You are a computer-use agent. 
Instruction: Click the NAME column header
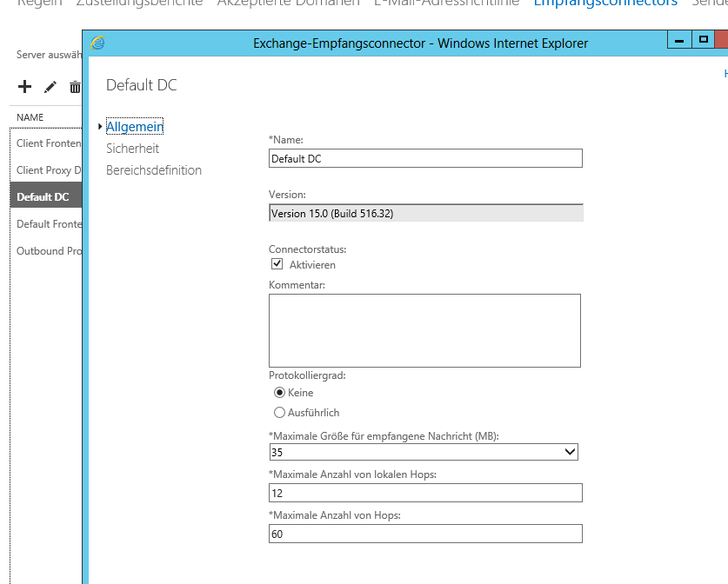(30, 117)
